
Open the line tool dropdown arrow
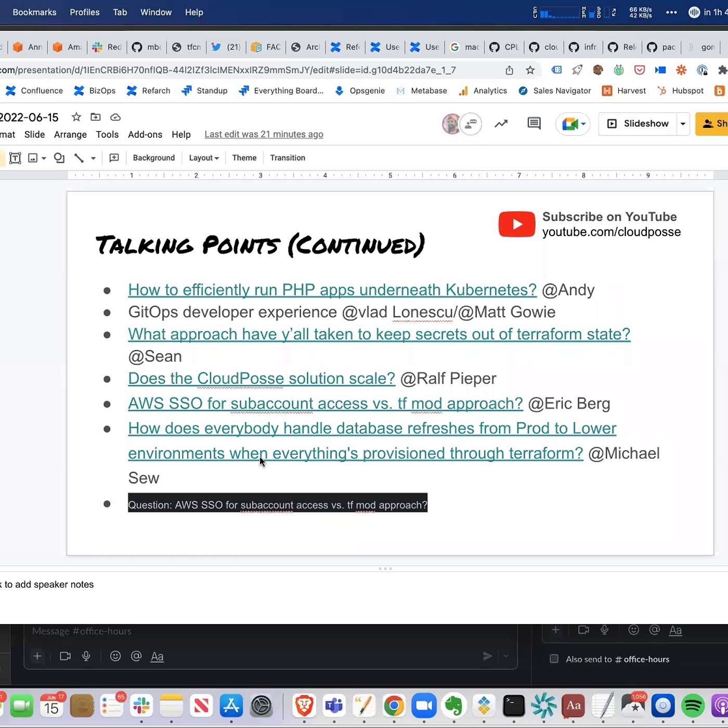point(93,158)
